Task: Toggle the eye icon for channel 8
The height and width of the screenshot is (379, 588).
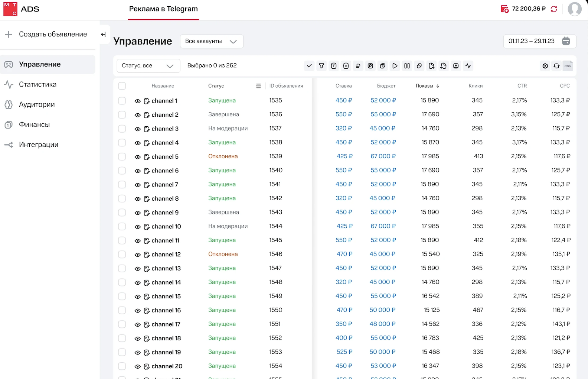Action: (137, 199)
